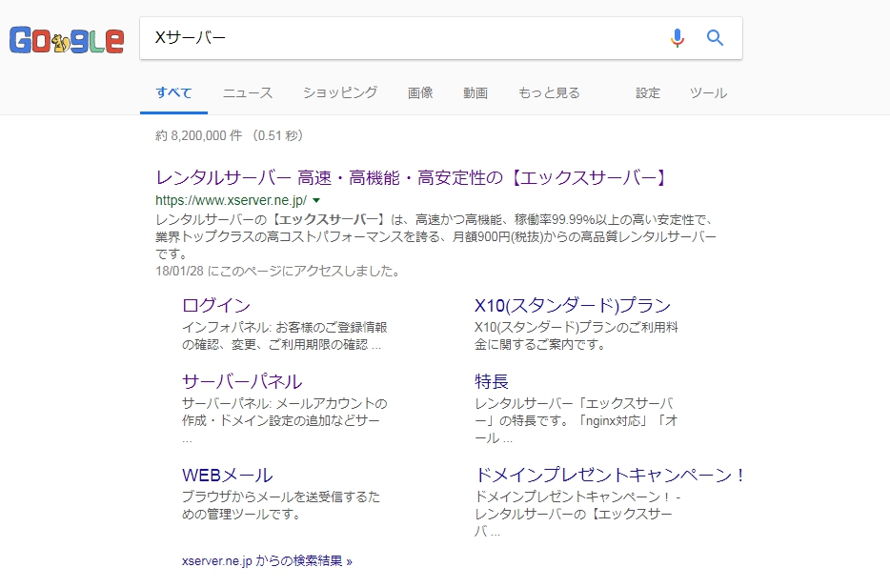Click the main result snippet 稼働率99.99%
This screenshot has height=588, width=890.
click(435, 236)
